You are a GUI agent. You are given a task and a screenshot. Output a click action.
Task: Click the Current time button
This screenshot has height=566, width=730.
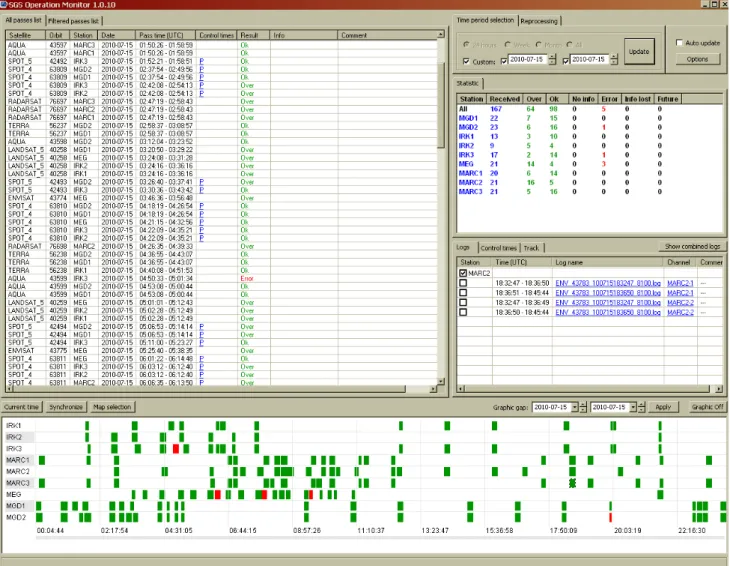click(x=21, y=407)
